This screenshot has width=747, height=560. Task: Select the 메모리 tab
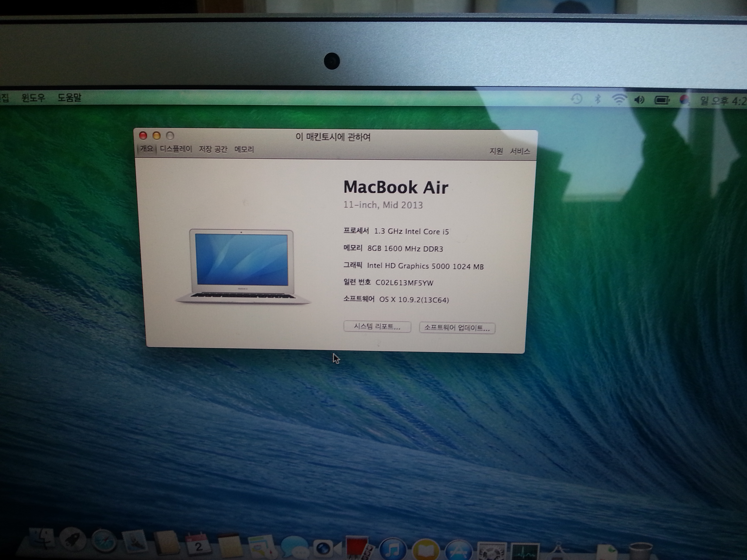tap(244, 150)
